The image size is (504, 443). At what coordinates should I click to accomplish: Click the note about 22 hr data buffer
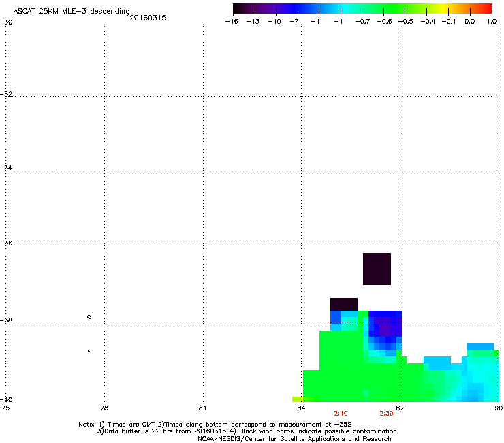[161, 431]
